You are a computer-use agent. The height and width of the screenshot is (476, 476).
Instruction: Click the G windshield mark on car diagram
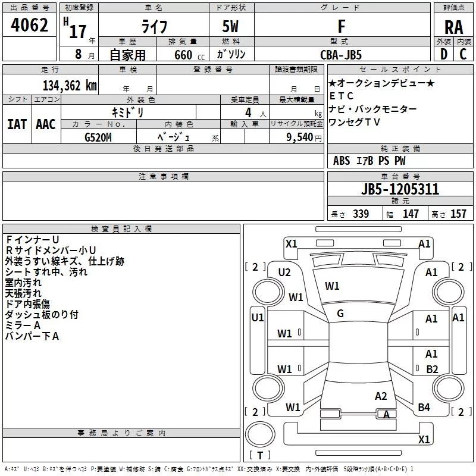click(340, 314)
